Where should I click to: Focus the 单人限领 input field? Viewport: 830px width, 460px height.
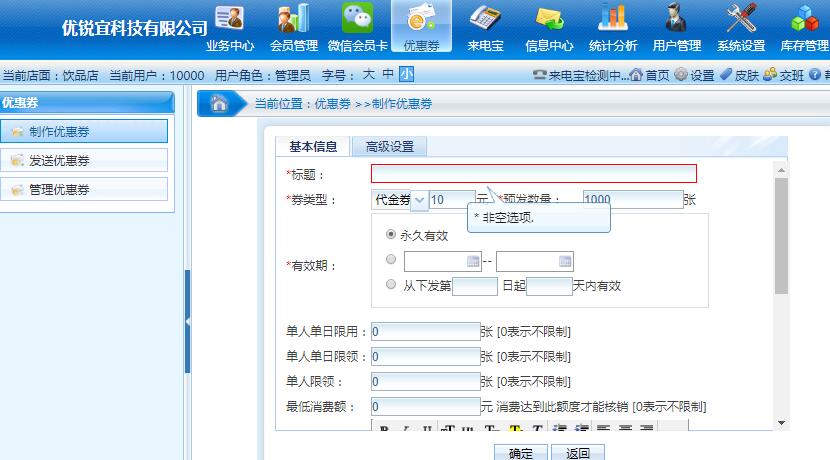[x=426, y=381]
